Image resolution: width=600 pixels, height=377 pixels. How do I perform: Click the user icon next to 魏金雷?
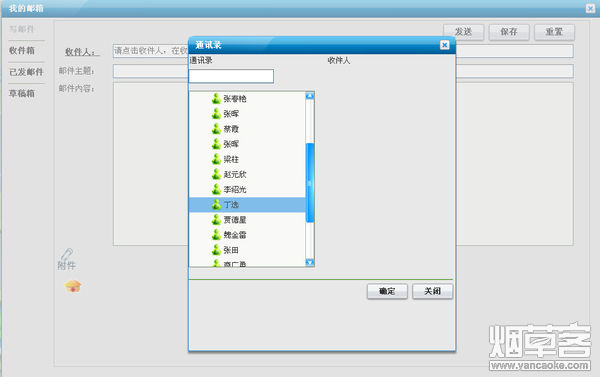[x=216, y=235]
